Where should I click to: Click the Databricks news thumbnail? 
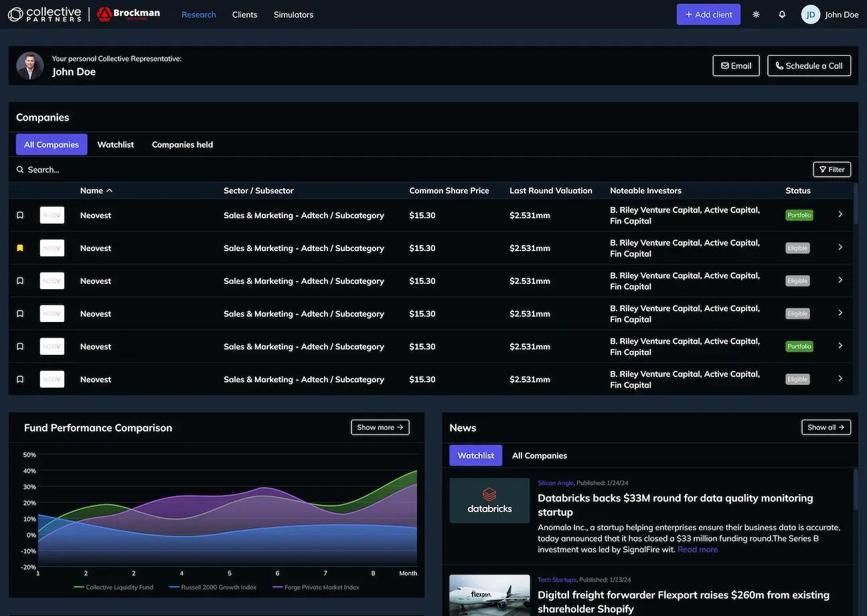click(489, 500)
